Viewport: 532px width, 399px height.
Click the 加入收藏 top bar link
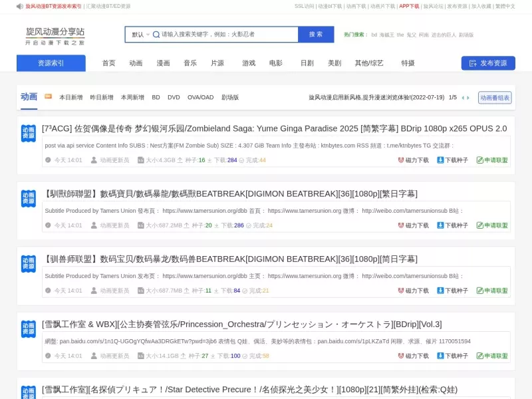[x=481, y=6]
